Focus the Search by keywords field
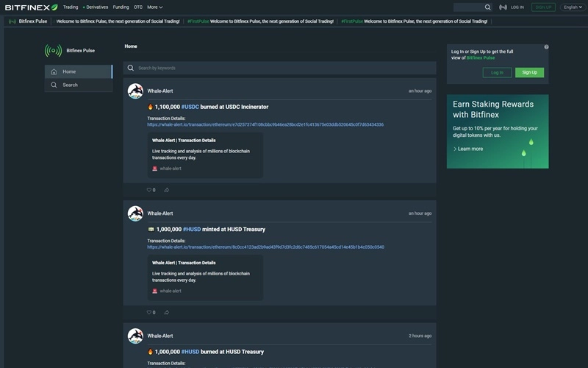Viewport: 588px width, 368px height. coord(280,68)
